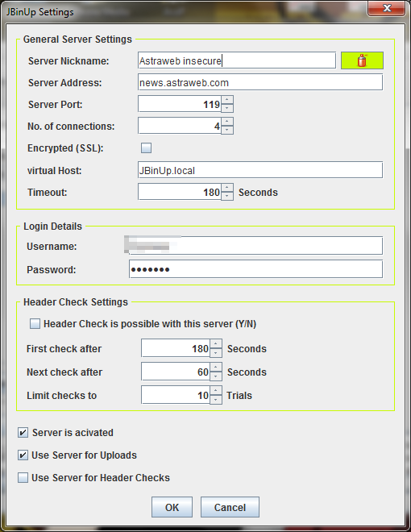Decrease number of connections
Image resolution: width=411 pixels, height=532 pixels.
(227, 130)
